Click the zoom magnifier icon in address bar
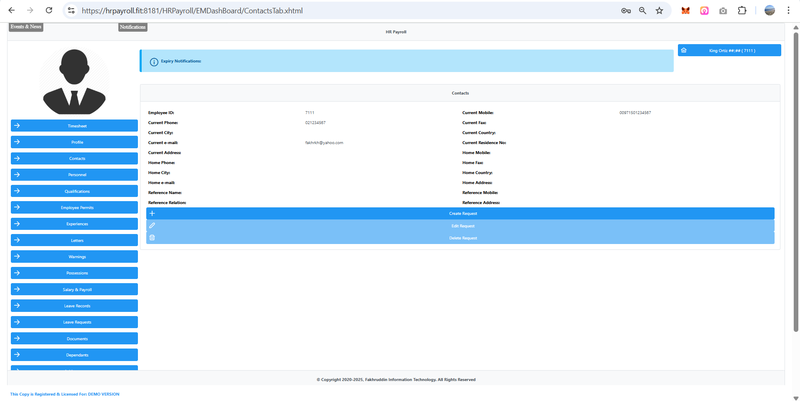This screenshot has width=800, height=401. click(642, 10)
